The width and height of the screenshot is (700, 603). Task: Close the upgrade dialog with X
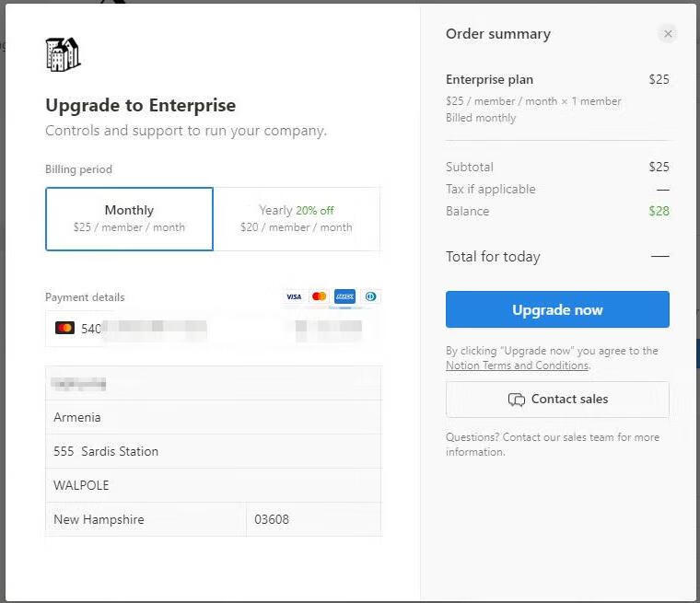pyautogui.click(x=668, y=34)
